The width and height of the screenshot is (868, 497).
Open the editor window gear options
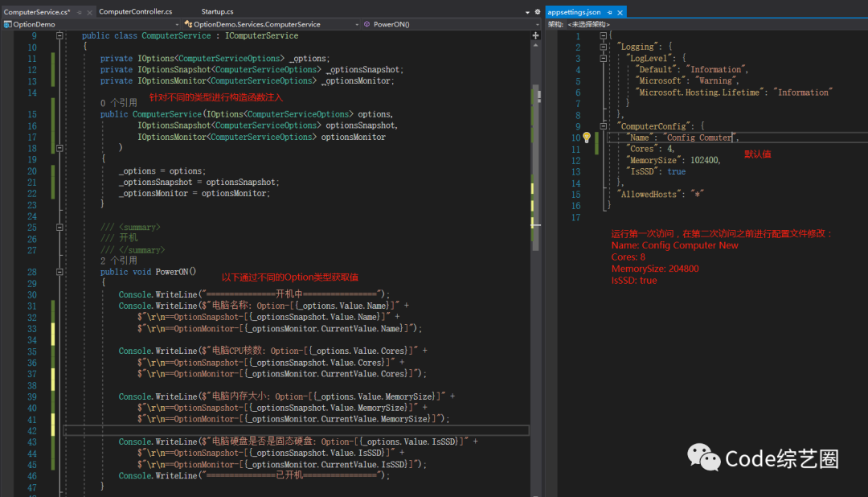click(x=537, y=11)
